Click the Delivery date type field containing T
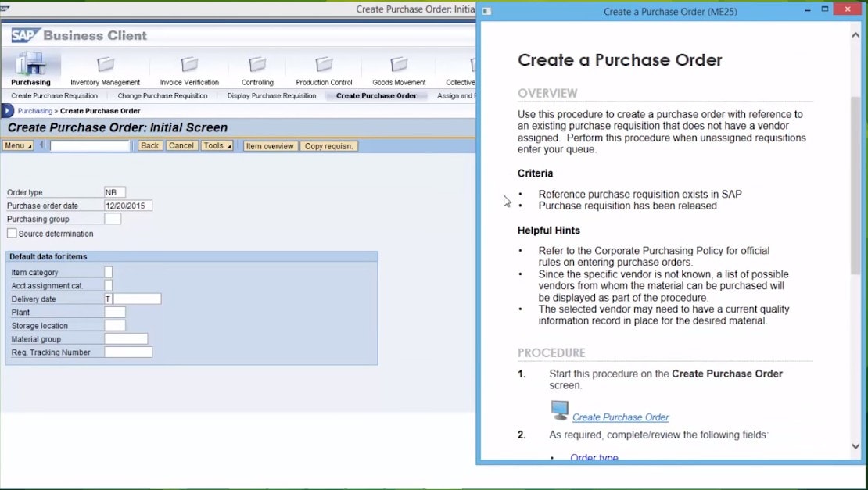The height and width of the screenshot is (490, 868). (x=108, y=299)
